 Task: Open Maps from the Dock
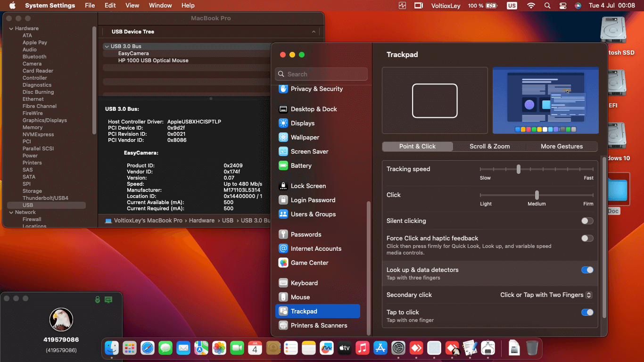(201, 348)
